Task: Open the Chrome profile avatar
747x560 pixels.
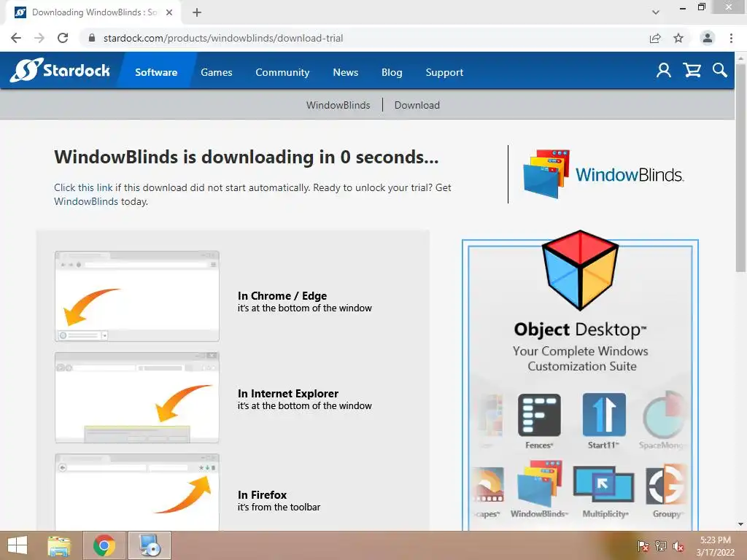Action: click(x=708, y=38)
